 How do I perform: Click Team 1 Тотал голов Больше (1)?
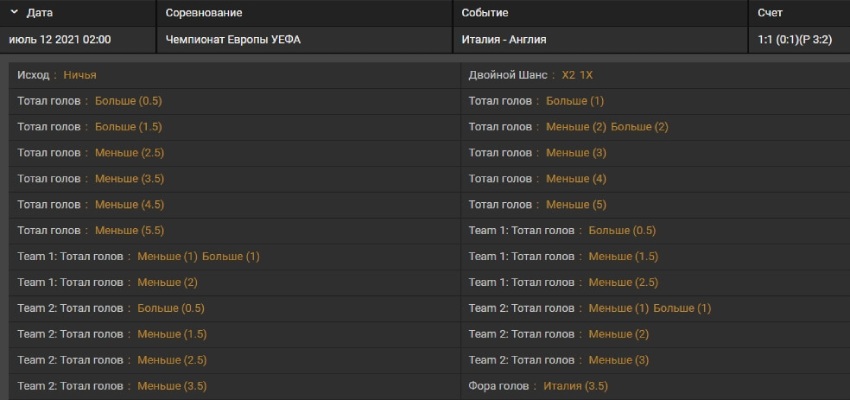click(x=231, y=256)
